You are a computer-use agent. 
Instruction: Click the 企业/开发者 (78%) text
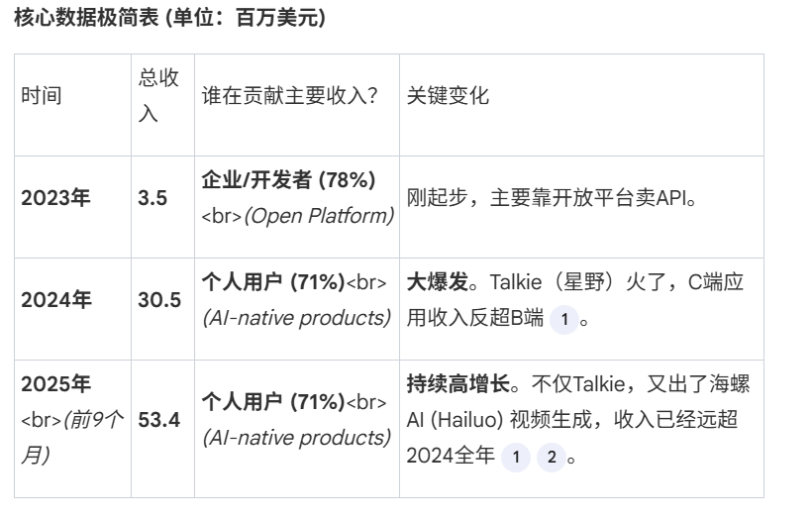tap(288, 180)
